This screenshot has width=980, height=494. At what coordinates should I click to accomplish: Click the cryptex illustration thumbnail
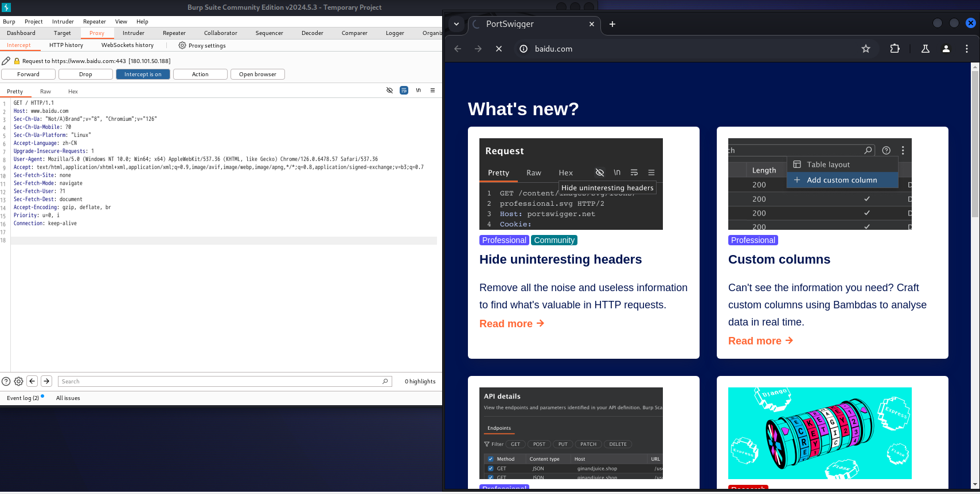click(820, 433)
